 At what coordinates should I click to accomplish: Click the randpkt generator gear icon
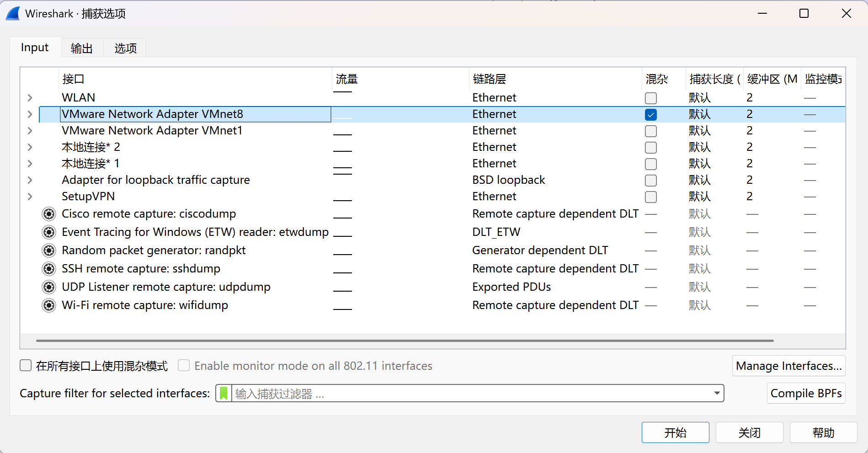click(x=49, y=250)
